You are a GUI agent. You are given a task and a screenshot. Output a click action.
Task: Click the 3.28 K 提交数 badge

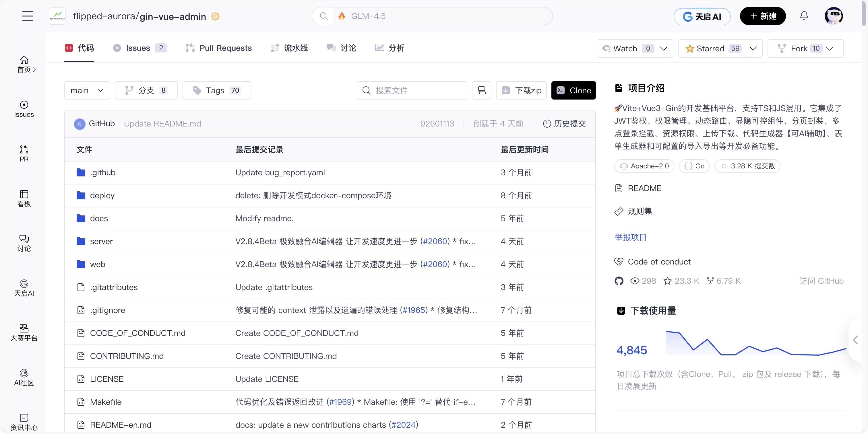click(747, 166)
